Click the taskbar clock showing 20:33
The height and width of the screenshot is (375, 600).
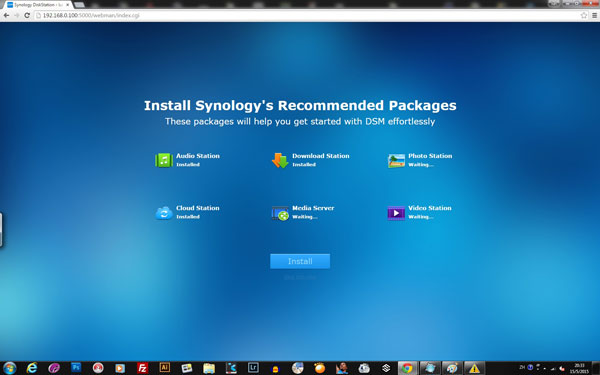coord(579,368)
